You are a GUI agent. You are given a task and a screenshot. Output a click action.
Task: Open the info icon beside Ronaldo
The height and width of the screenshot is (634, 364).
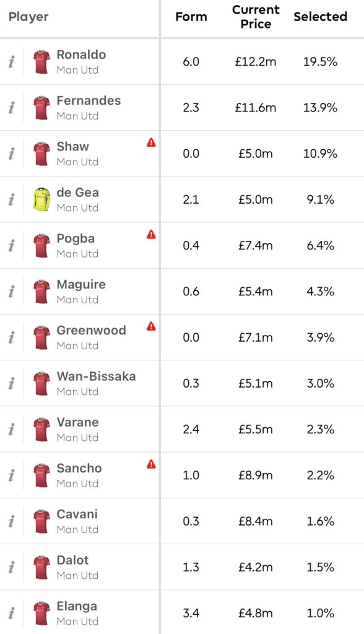tap(11, 62)
